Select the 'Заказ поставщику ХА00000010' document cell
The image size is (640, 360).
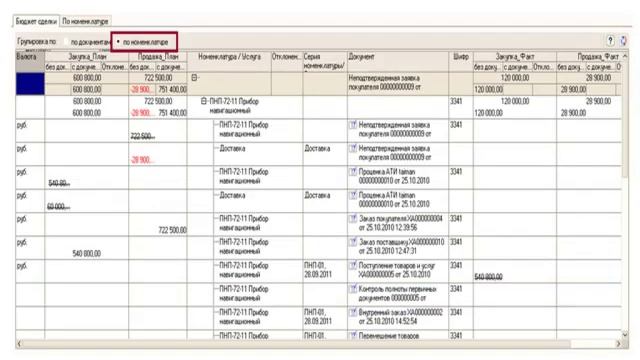pyautogui.click(x=398, y=247)
